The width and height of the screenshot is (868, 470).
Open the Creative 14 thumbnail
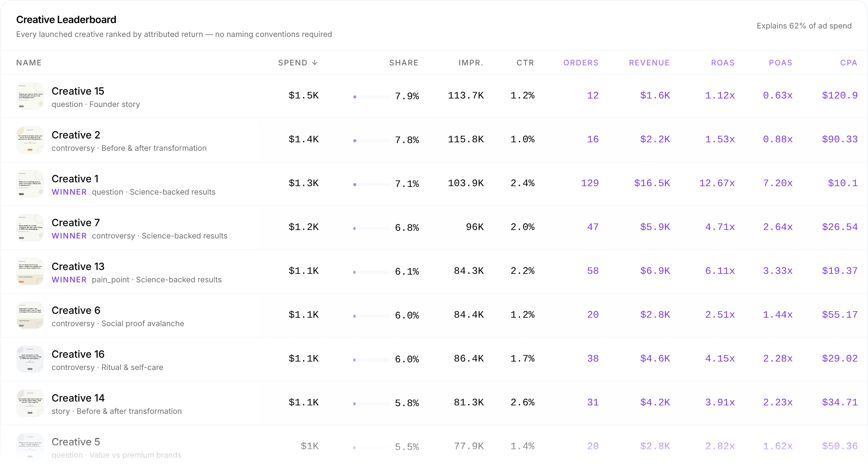tap(30, 403)
